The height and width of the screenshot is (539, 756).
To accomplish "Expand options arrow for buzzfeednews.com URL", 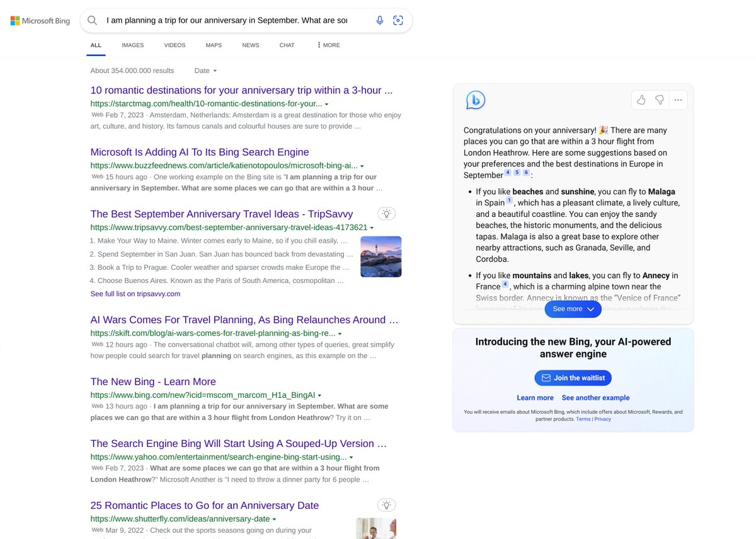I will coord(362,166).
